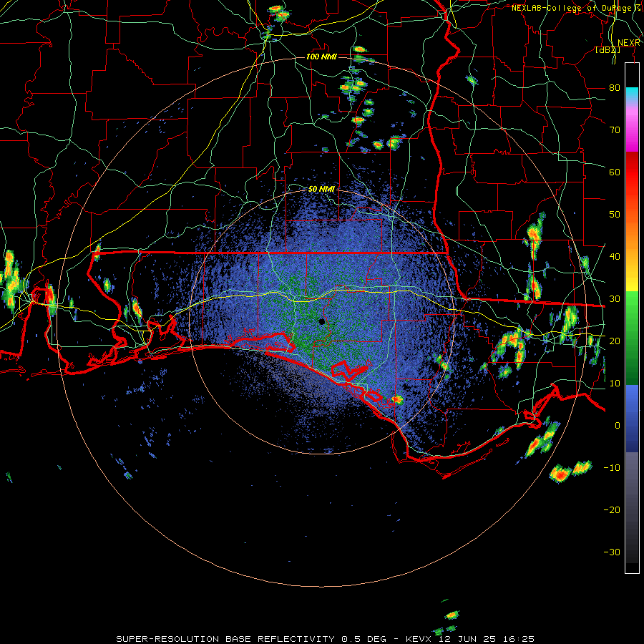Click the "0.5 DEG" elevation angle text
This screenshot has height=644, width=644.
364,639
